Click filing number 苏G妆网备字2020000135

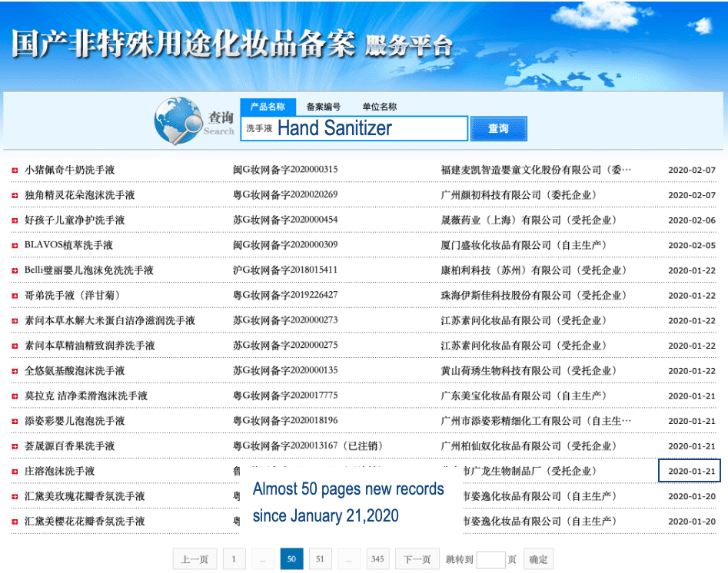[x=285, y=369]
